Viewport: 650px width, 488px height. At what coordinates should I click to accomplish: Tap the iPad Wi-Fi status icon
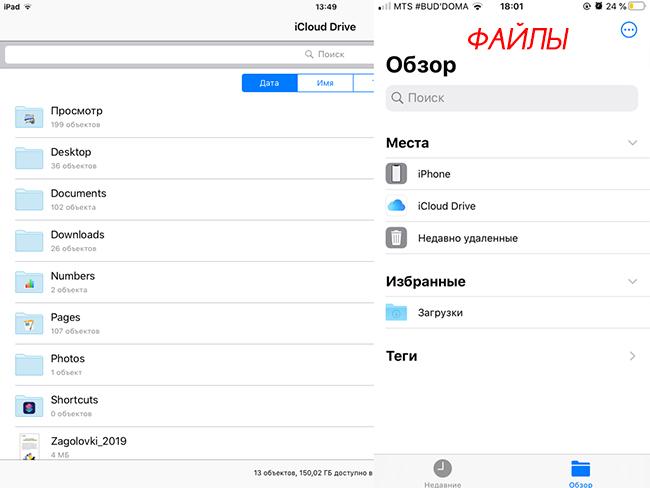click(x=28, y=7)
